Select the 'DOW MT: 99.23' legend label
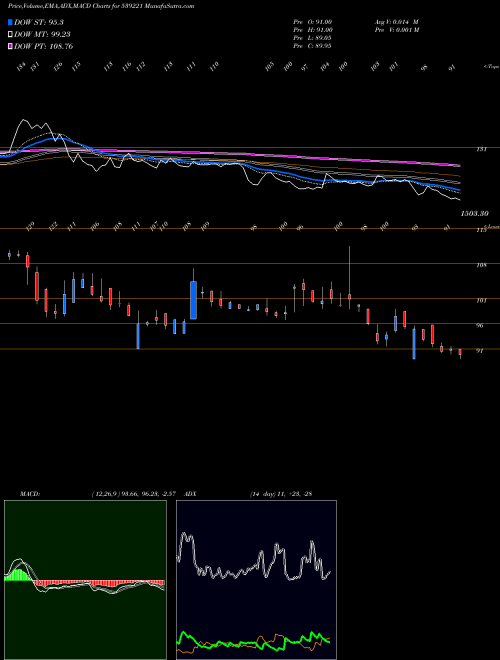 (42, 35)
